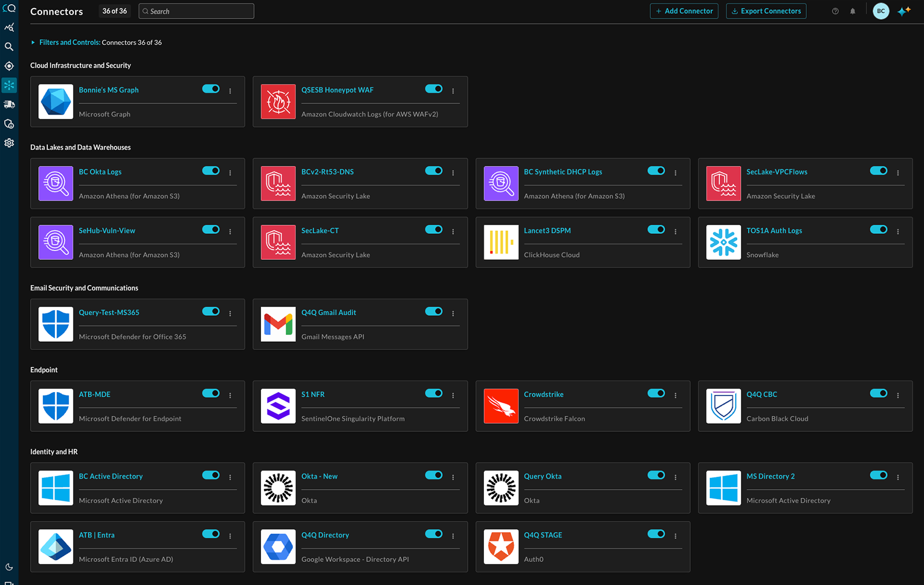Click the '36 of 36' count badge

(x=114, y=11)
